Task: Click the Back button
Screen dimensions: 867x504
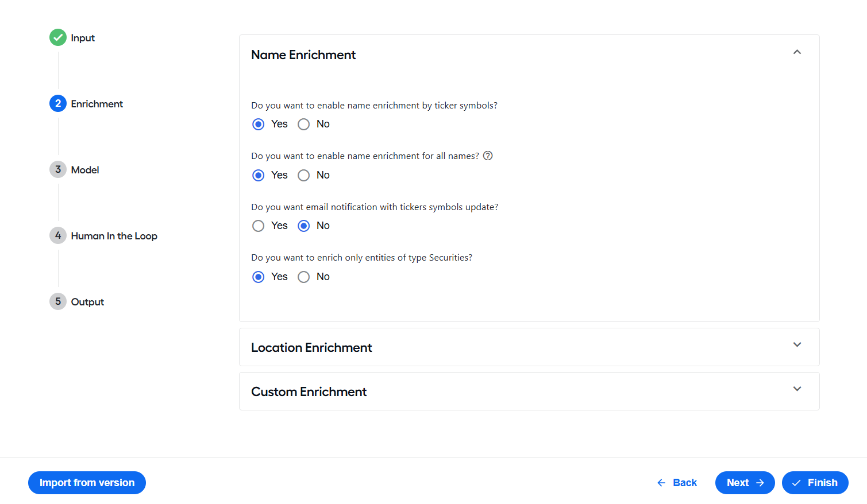Action: click(x=677, y=483)
